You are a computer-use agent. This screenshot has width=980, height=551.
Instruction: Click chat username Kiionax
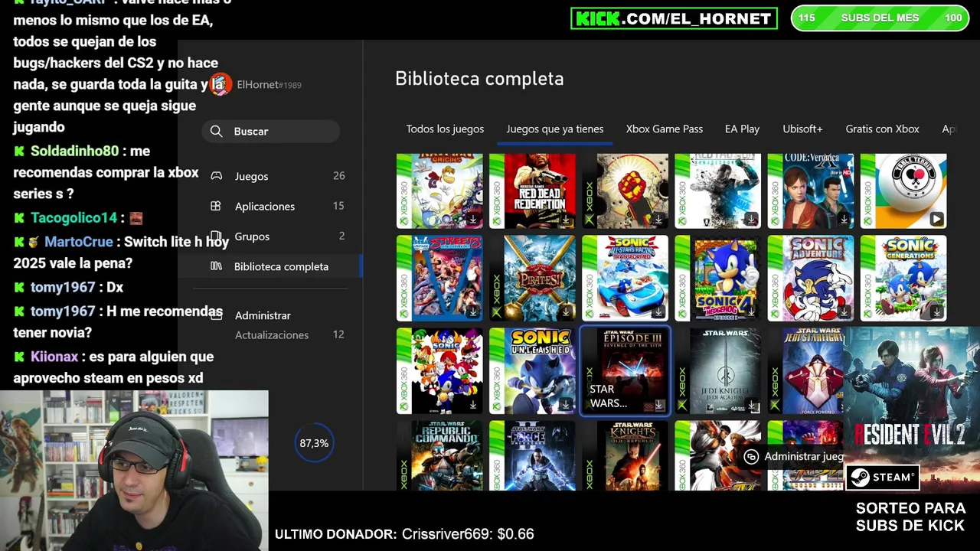(x=54, y=357)
